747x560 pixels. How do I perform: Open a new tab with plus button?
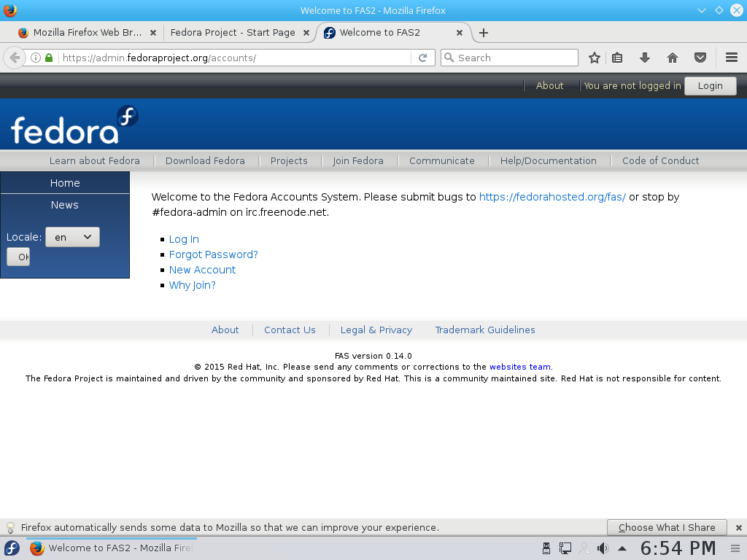484,33
